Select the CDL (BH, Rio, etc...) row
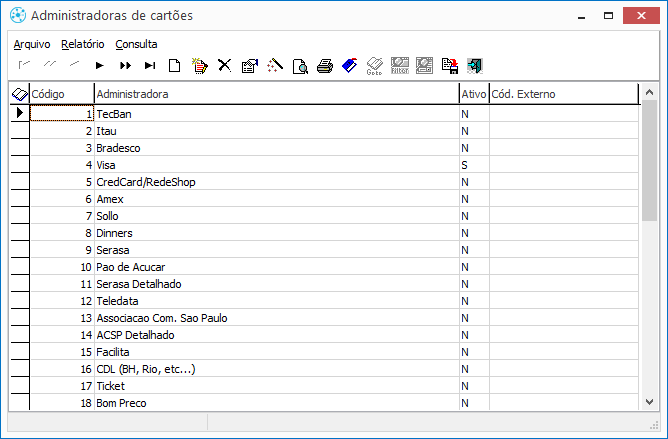The image size is (668, 439). (334, 369)
